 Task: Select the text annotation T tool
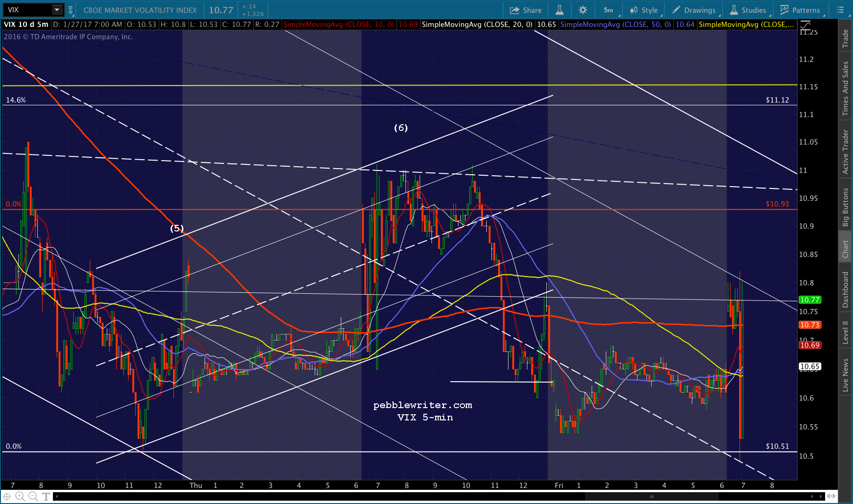click(x=46, y=496)
